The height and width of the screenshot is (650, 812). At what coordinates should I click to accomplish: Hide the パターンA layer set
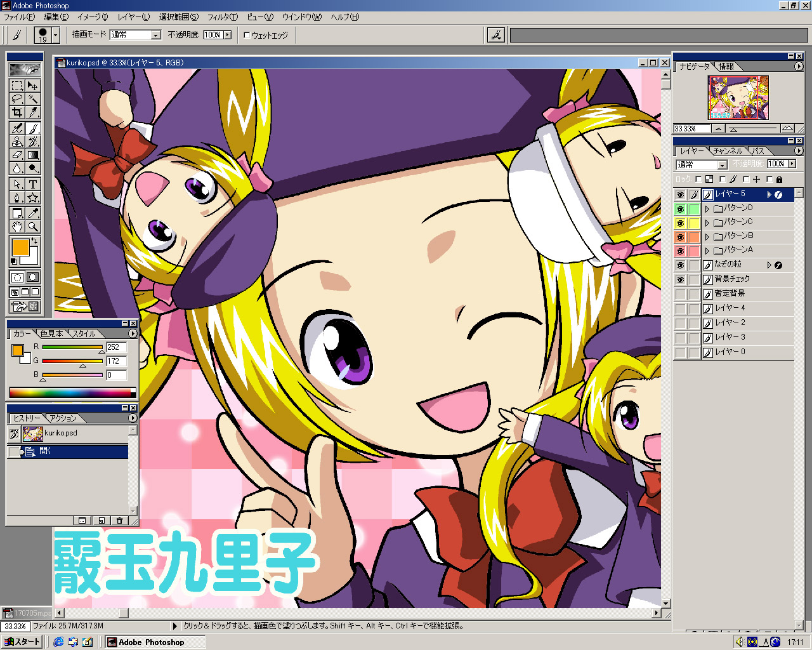click(681, 251)
